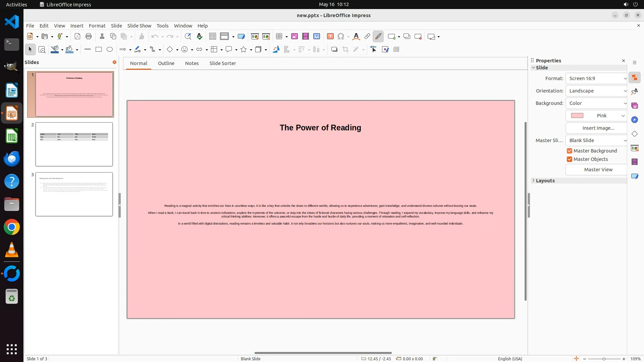This screenshot has width=644, height=362.
Task: Switch to the Slide Sorter tab
Action: [222, 63]
